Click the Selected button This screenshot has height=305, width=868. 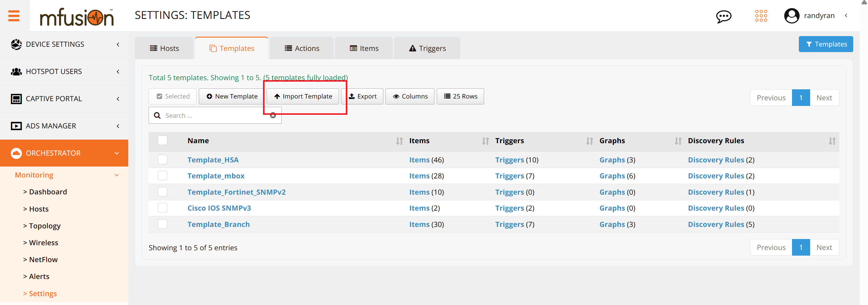[x=173, y=96]
